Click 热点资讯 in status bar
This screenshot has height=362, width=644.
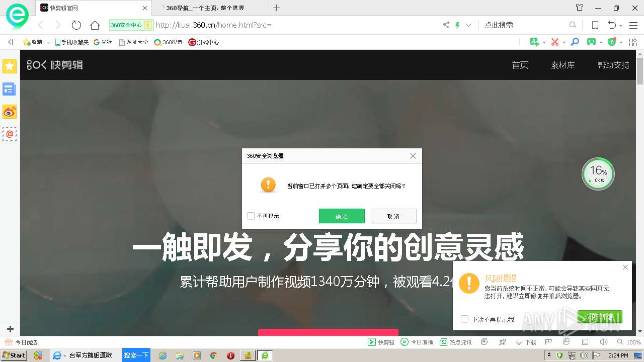(x=455, y=342)
